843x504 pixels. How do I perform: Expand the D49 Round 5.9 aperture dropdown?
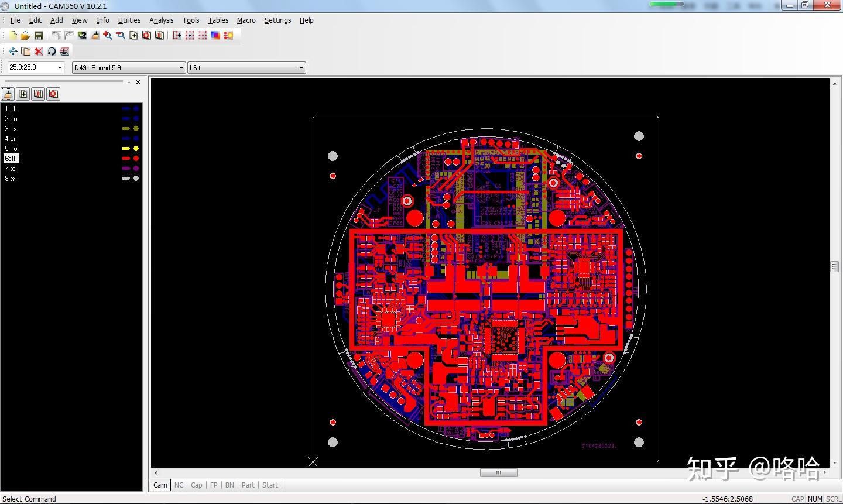(x=181, y=68)
